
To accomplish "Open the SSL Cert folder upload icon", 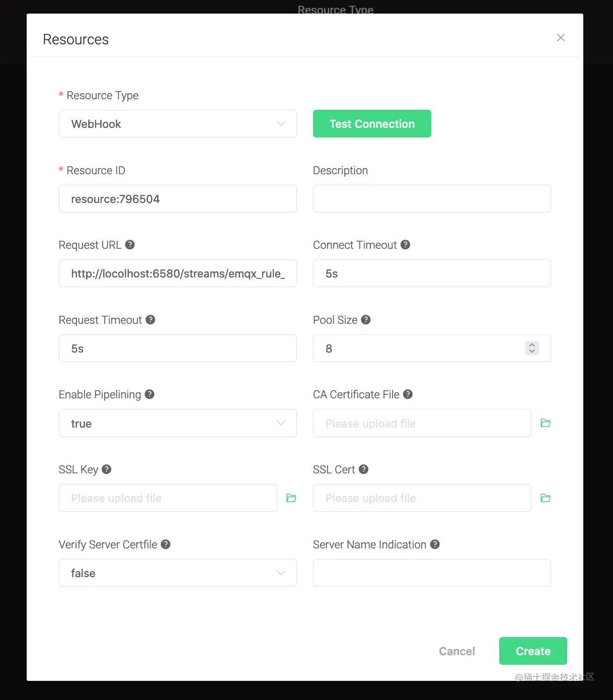I will point(546,498).
